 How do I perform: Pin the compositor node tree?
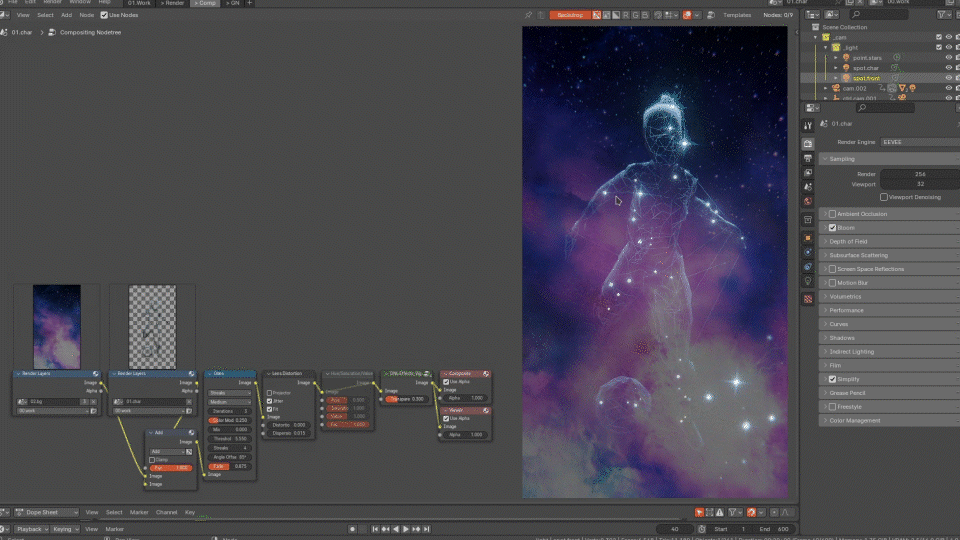(528, 15)
